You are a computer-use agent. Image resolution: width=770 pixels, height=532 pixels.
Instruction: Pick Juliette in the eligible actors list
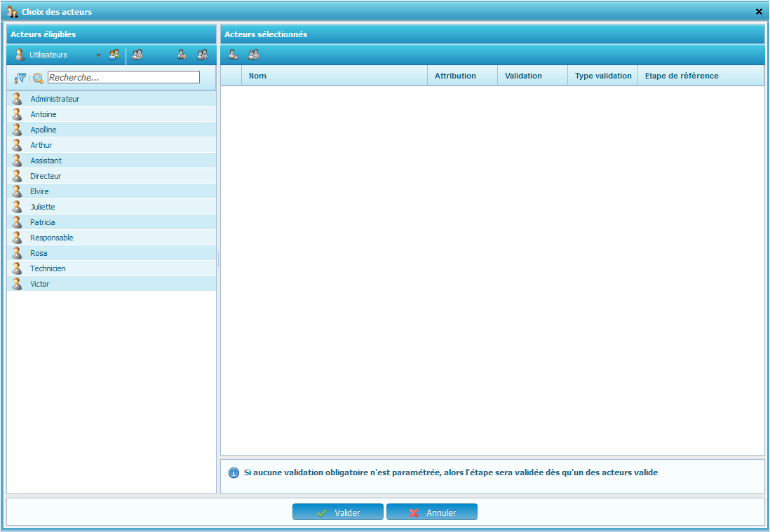coord(43,207)
